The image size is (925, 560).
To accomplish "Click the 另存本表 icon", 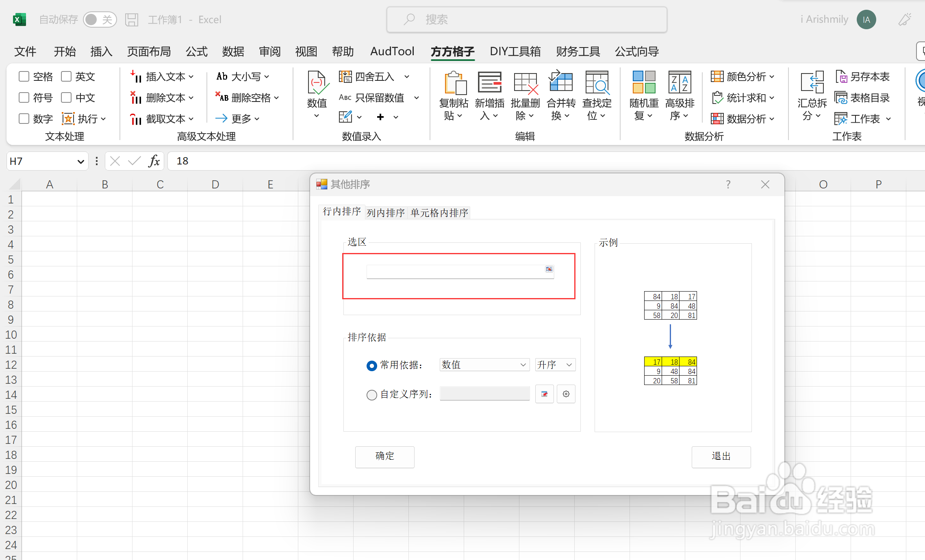I will [863, 76].
